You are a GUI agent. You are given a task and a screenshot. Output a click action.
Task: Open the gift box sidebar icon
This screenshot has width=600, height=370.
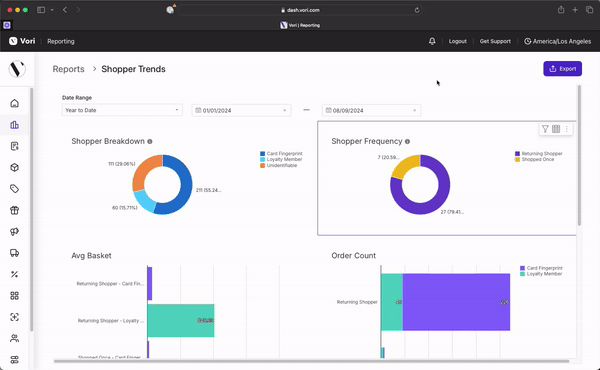tap(15, 210)
